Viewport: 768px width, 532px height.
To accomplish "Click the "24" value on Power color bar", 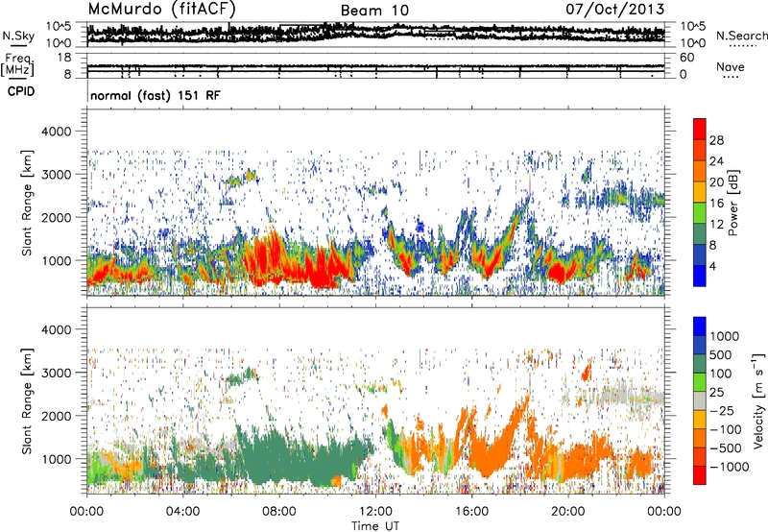I will tap(716, 161).
